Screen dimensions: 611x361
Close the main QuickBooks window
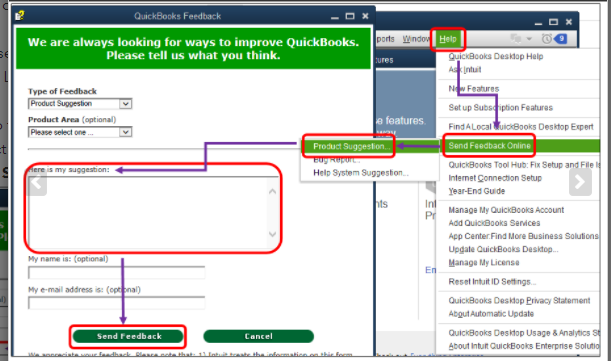coord(569,22)
